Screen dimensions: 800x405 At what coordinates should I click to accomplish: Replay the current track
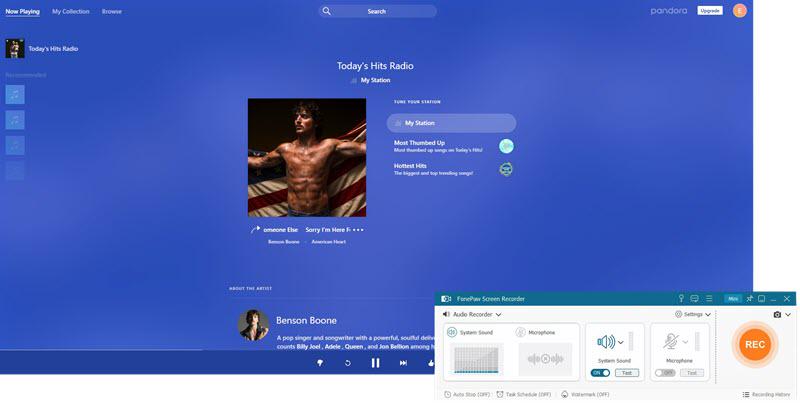(x=347, y=363)
